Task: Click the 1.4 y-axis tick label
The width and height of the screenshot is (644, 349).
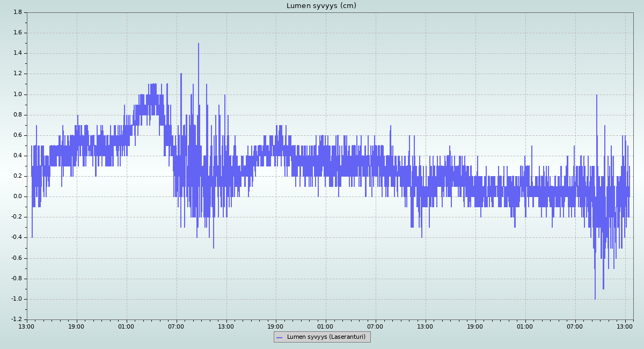Action: pyautogui.click(x=17, y=53)
